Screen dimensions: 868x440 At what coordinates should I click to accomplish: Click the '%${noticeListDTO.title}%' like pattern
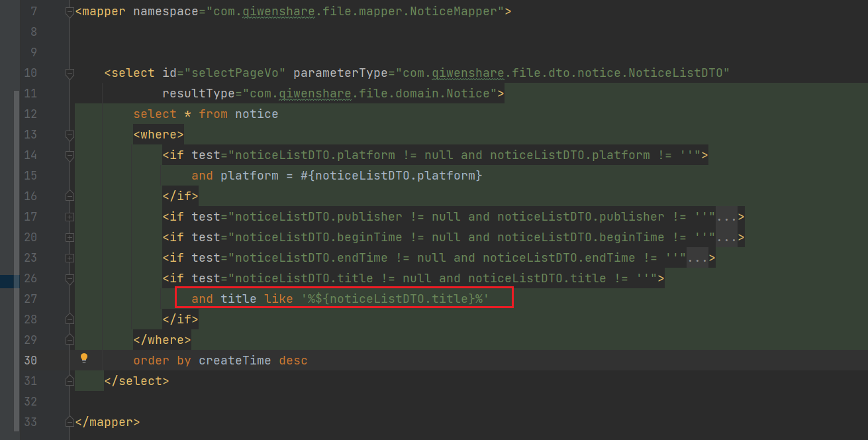(395, 299)
